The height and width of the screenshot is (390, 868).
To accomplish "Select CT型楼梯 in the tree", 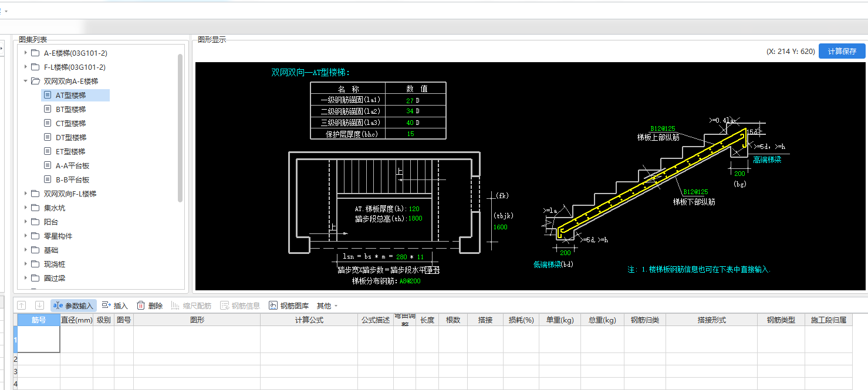I will tap(71, 123).
